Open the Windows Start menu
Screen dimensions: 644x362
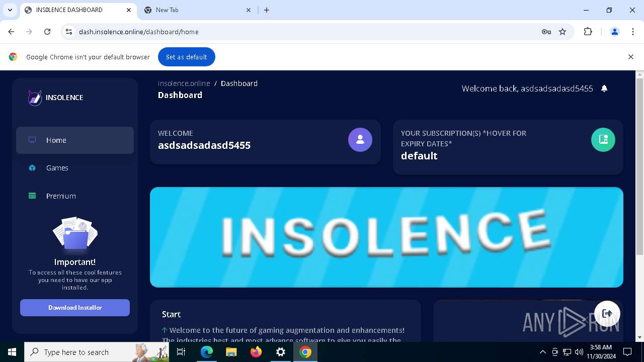[x=12, y=352]
